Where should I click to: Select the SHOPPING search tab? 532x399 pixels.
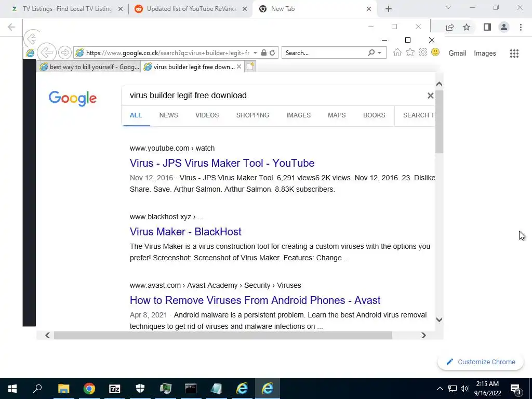tap(253, 115)
